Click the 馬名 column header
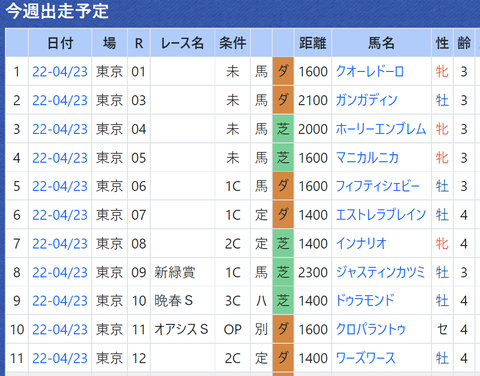 [381, 43]
